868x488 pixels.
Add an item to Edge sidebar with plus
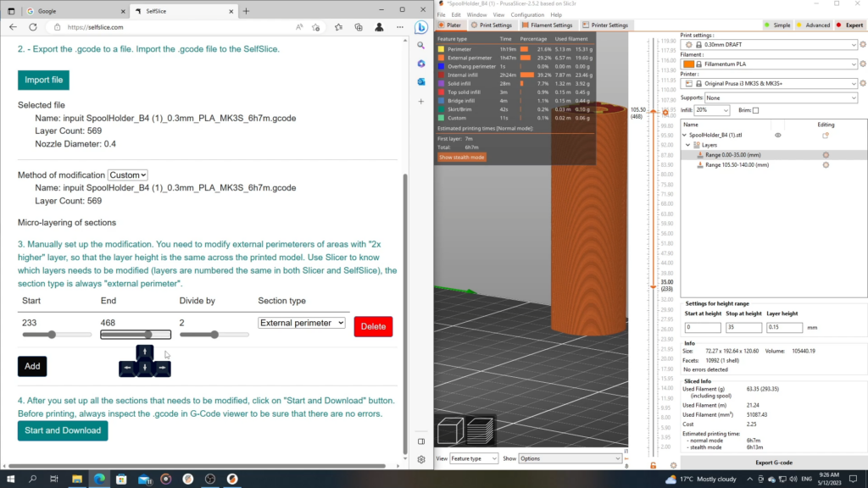(421, 102)
